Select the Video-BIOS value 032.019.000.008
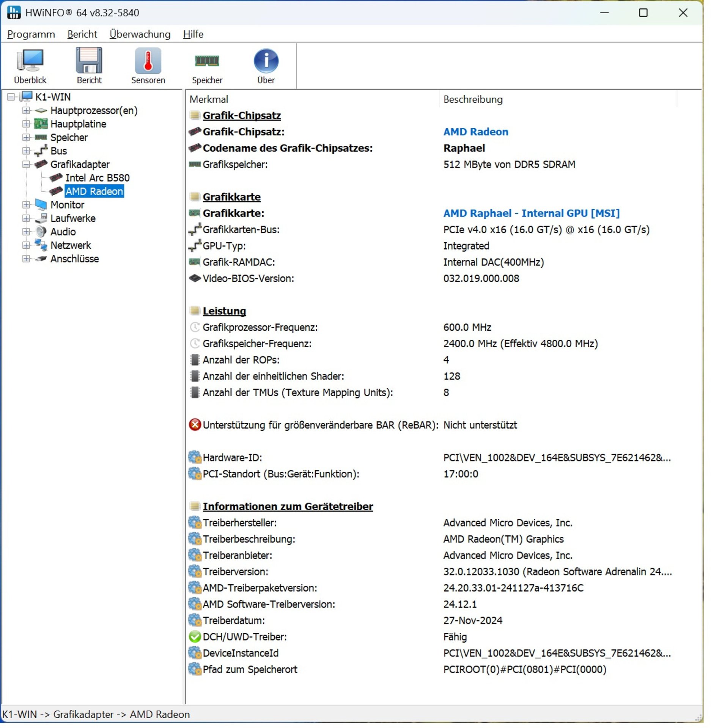The width and height of the screenshot is (711, 728). click(x=482, y=279)
